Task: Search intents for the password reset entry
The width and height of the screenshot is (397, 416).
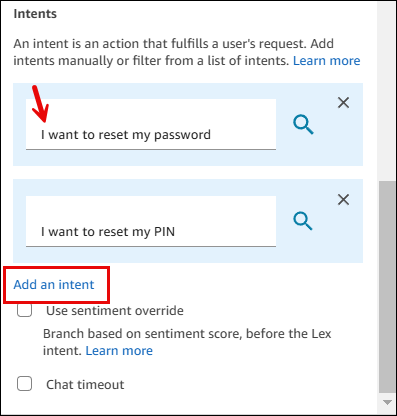Action: (x=303, y=125)
